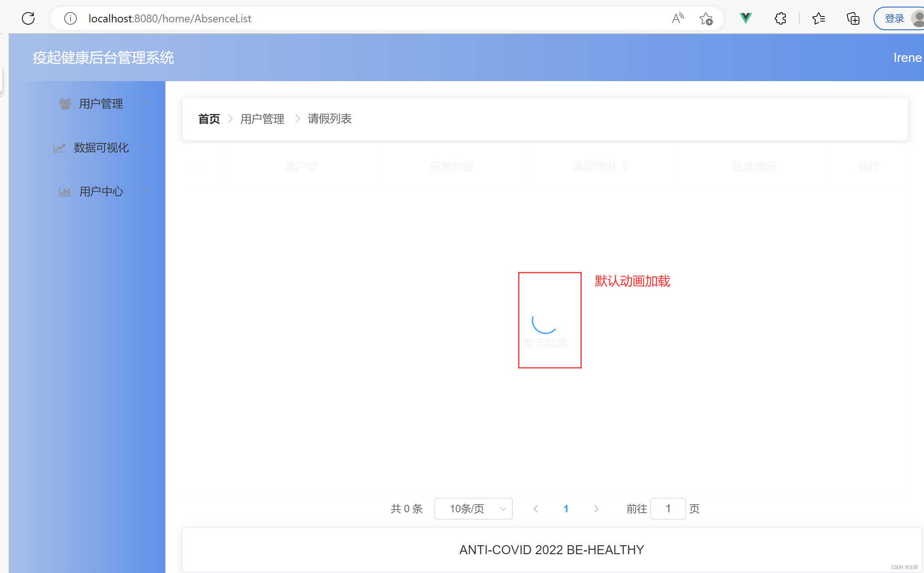Click the 用户中心 bar-chart icon
Screen dimensions: 924x573
pyautogui.click(x=65, y=191)
